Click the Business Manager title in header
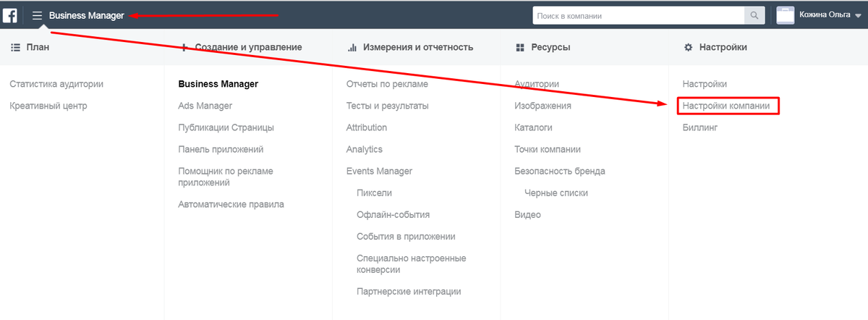The image size is (868, 320). tap(87, 15)
